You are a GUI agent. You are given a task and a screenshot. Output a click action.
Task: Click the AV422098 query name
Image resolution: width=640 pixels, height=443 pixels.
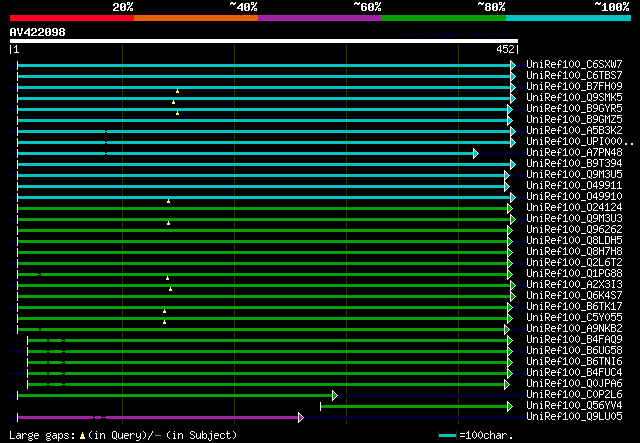[37, 32]
